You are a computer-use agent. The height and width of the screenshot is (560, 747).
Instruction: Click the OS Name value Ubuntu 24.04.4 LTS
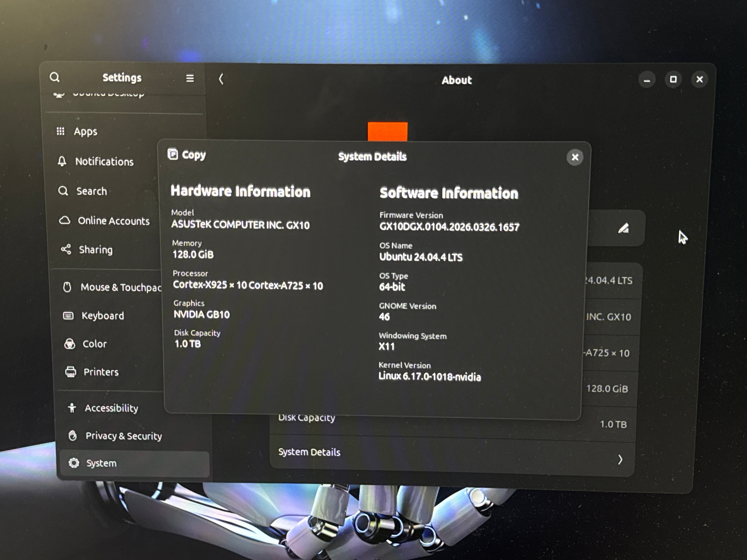click(x=421, y=257)
